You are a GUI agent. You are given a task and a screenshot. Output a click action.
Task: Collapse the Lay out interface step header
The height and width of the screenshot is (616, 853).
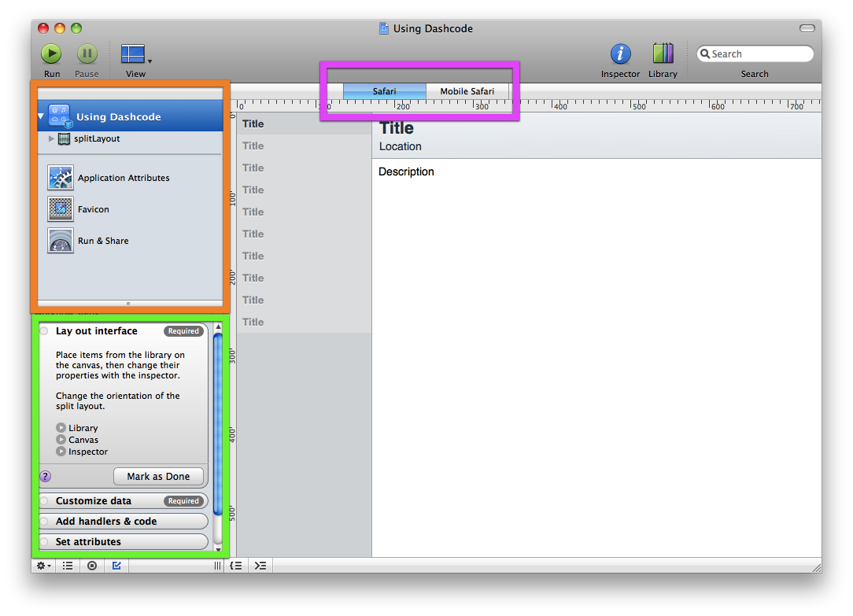pos(123,331)
